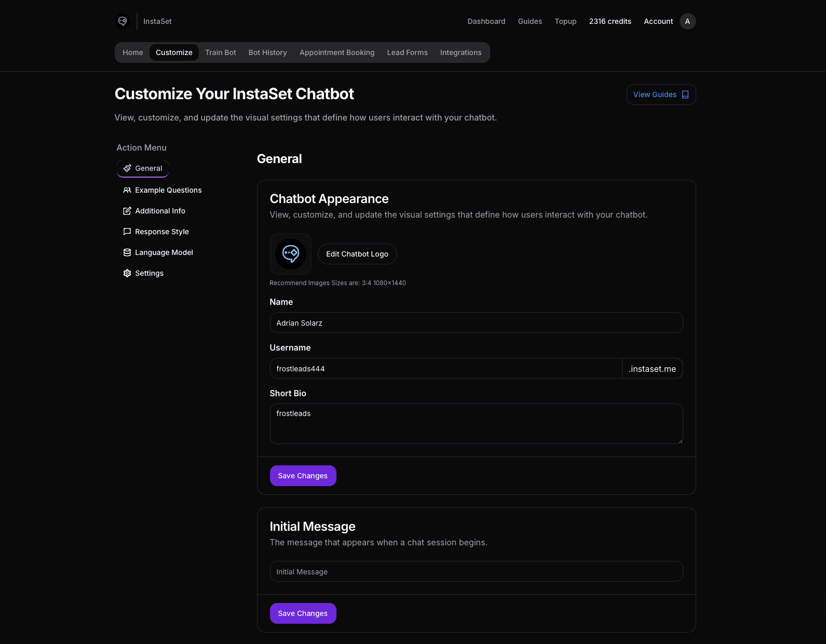The width and height of the screenshot is (826, 644).
Task: Focus the Username input field
Action: 446,368
